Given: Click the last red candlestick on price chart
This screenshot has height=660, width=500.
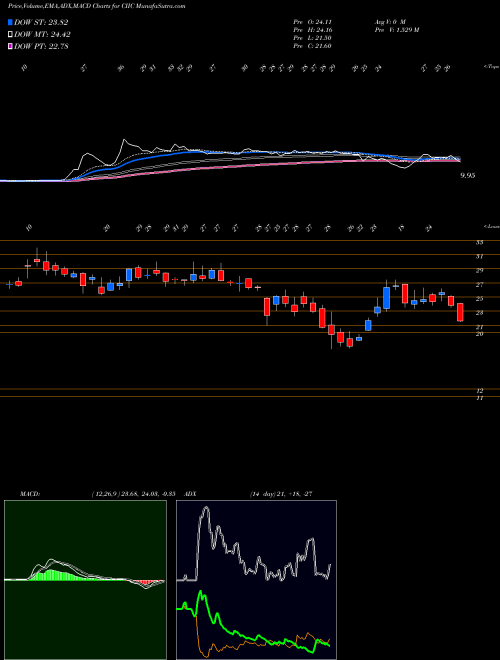Looking at the screenshot, I should pos(460,312).
